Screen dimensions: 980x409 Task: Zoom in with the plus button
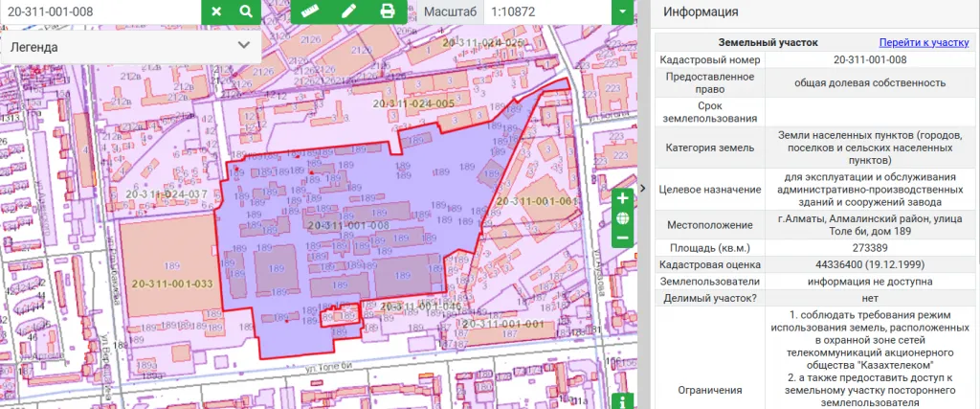tap(623, 198)
